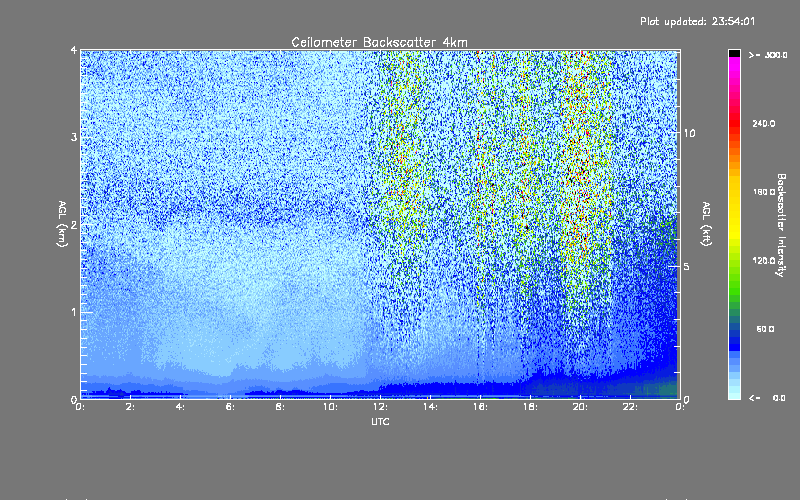Click the 12: hour tick label
Image resolution: width=800 pixels, height=500 pixels.
(380, 407)
